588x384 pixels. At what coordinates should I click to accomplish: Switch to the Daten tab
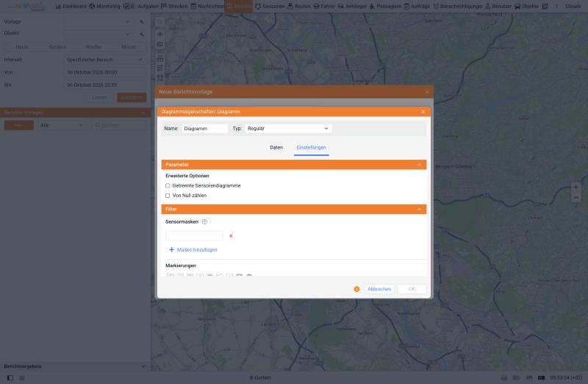tap(276, 148)
